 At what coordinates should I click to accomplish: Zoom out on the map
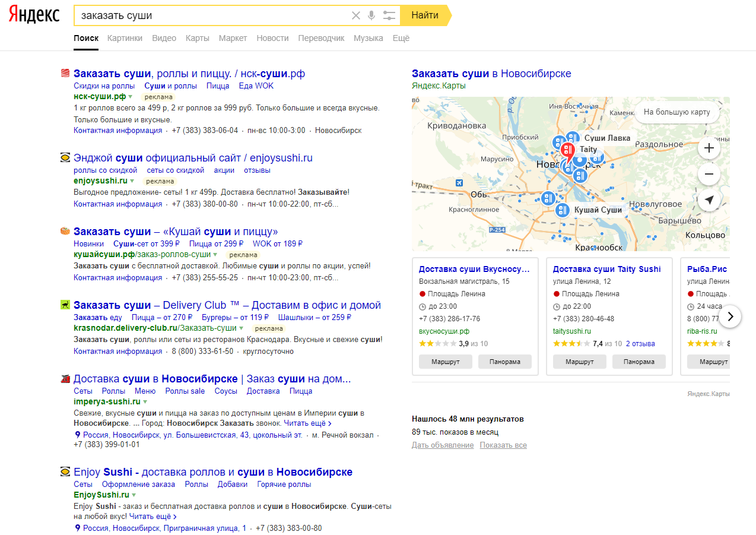click(709, 174)
